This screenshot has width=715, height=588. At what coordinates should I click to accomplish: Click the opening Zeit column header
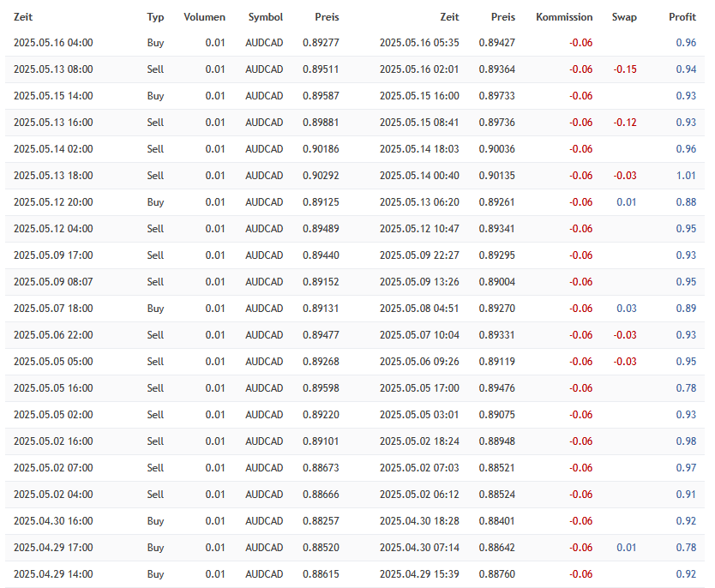tap(23, 17)
